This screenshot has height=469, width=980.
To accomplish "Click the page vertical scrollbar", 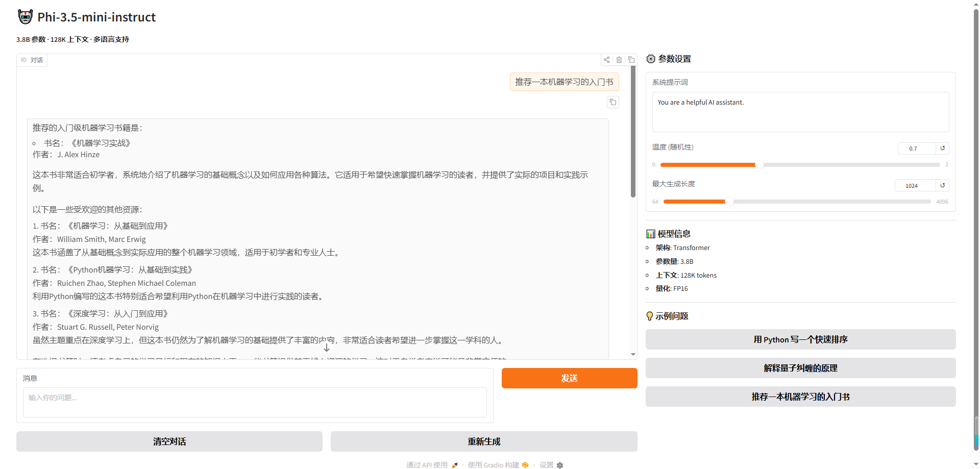I will [976, 230].
